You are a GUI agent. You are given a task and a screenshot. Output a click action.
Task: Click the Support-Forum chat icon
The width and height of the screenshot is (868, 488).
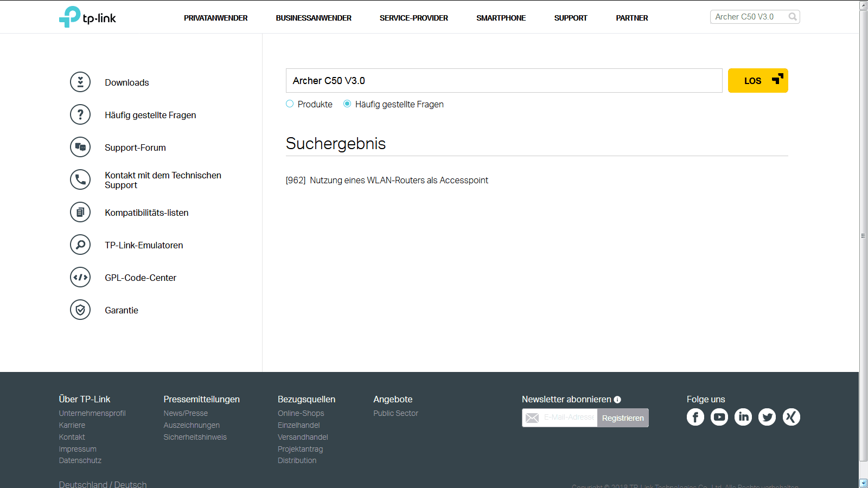tap(80, 147)
